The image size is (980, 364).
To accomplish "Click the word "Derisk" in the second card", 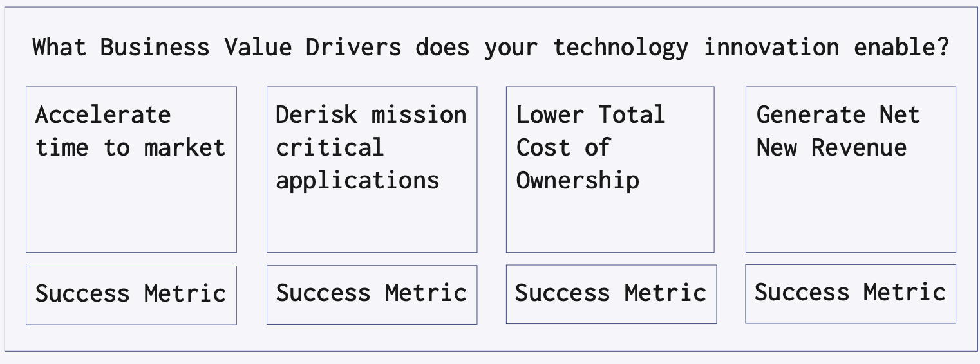I will point(316,115).
